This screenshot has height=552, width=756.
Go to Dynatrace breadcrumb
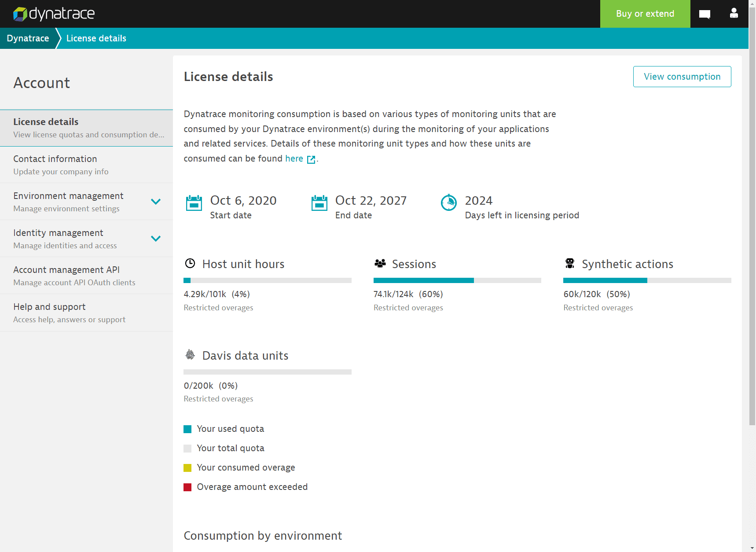pyautogui.click(x=28, y=38)
